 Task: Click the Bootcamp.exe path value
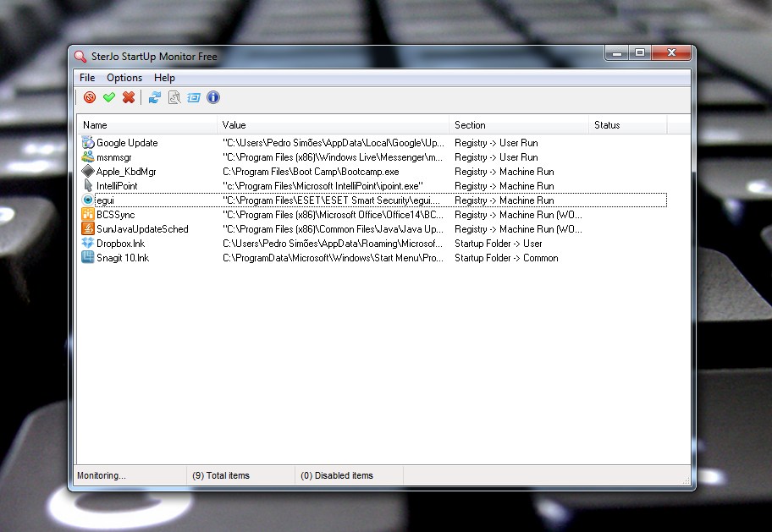(x=311, y=172)
